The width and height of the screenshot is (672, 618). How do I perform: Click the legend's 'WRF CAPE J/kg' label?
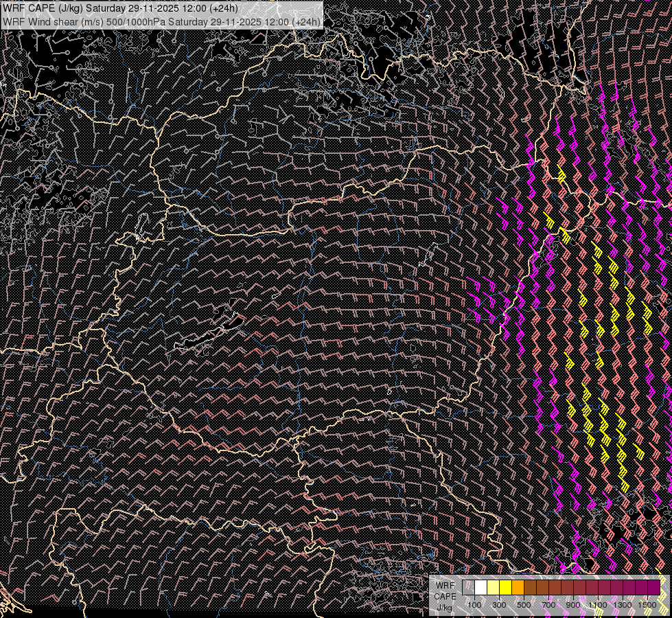click(445, 597)
